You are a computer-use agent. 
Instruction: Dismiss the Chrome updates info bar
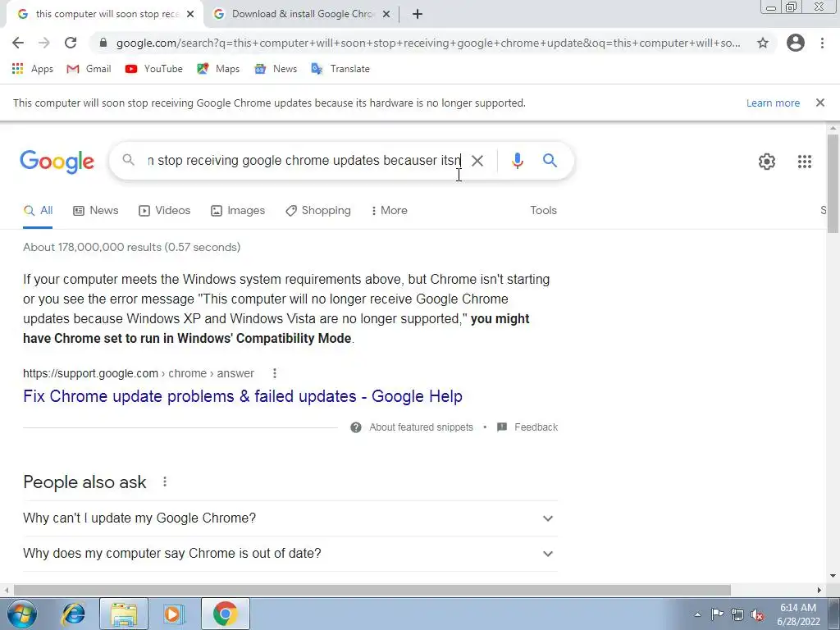click(x=820, y=103)
